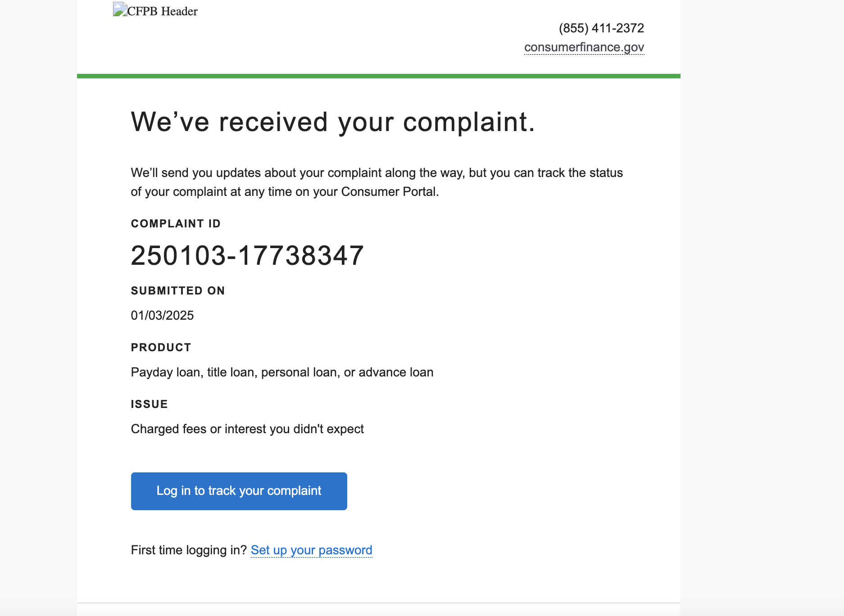Image resolution: width=844 pixels, height=616 pixels.
Task: Click Log in to track your complaint
Action: coord(239,491)
